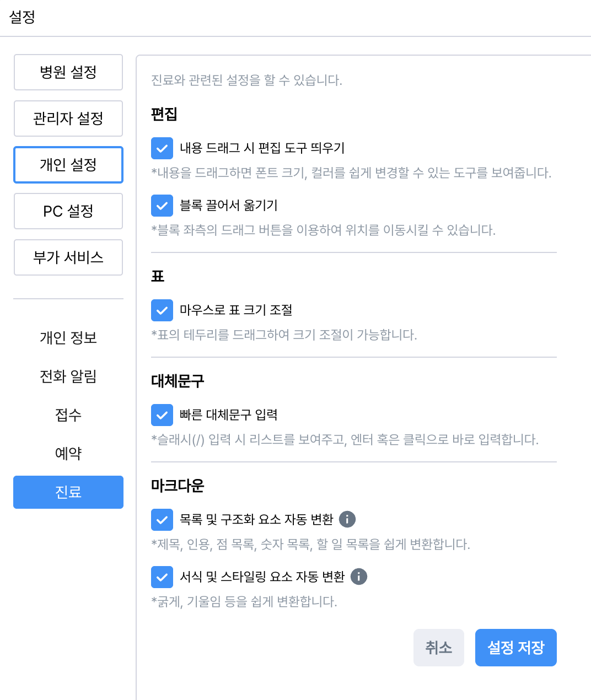Uncheck 목록 및 구조화 요소 자동 변환

click(162, 520)
